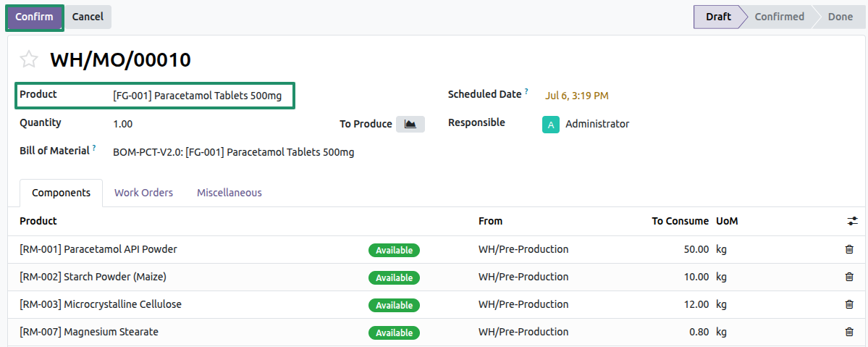Screen dimensions: 868x347
Task: Show help tooltip next to Bill of Material
Action: pyautogui.click(x=94, y=148)
